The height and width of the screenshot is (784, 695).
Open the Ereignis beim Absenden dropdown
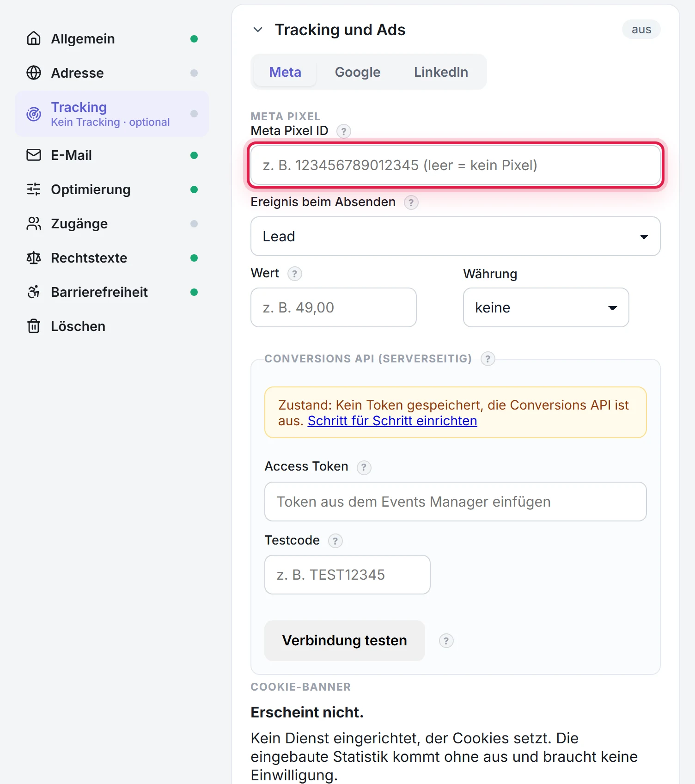(x=455, y=236)
